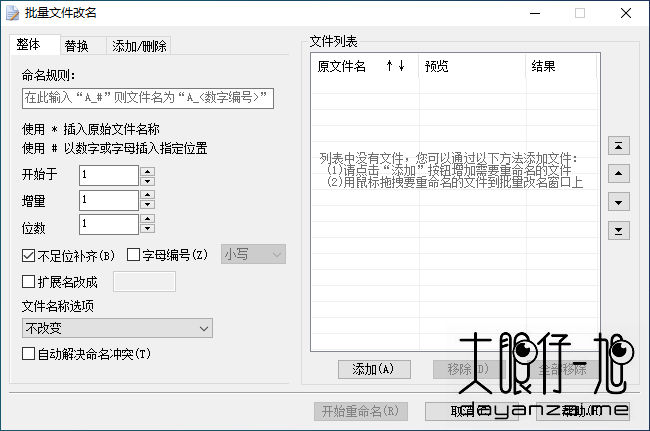Decrease the 增量 value
The image size is (650, 431).
[148, 204]
